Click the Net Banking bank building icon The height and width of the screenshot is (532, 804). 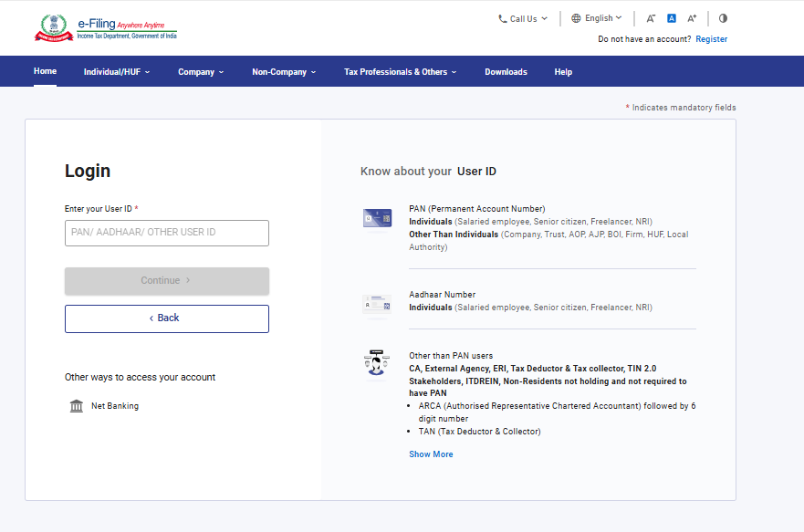pos(77,406)
